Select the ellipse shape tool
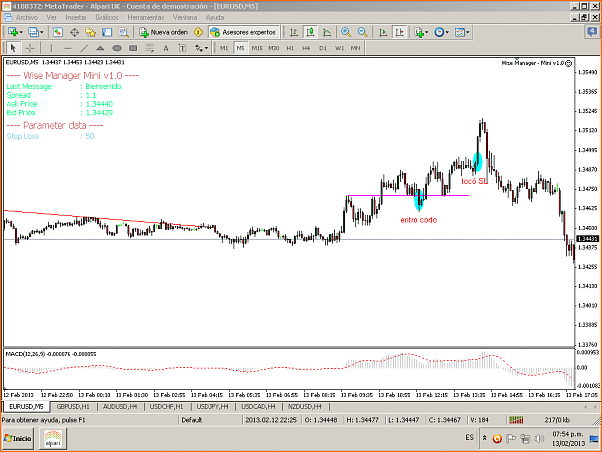602x452 pixels. [x=117, y=48]
